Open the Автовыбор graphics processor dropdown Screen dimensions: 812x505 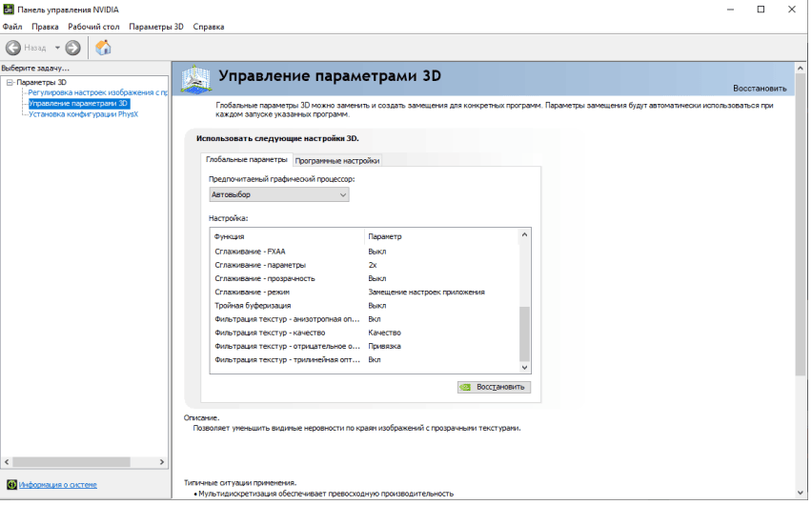[280, 195]
